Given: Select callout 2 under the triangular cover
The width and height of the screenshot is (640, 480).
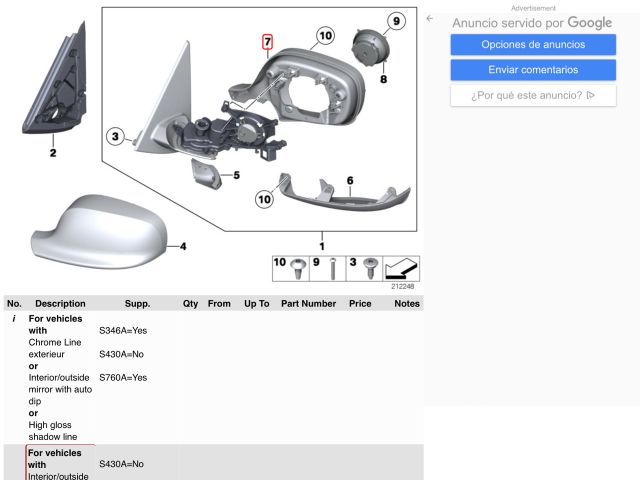Looking at the screenshot, I should 53,153.
